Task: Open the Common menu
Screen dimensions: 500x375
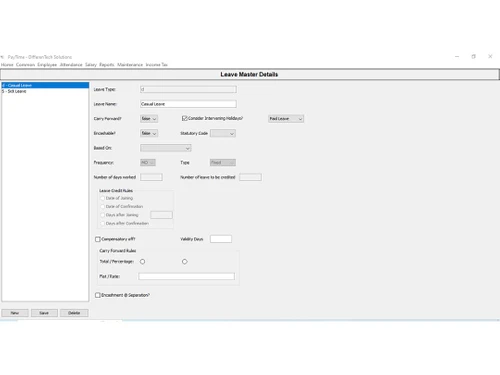Action: 25,65
